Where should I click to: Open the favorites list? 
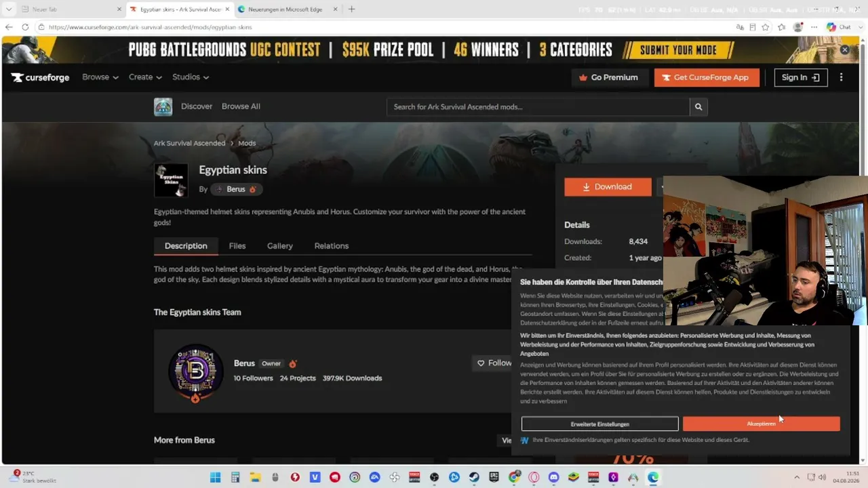pyautogui.click(x=782, y=27)
